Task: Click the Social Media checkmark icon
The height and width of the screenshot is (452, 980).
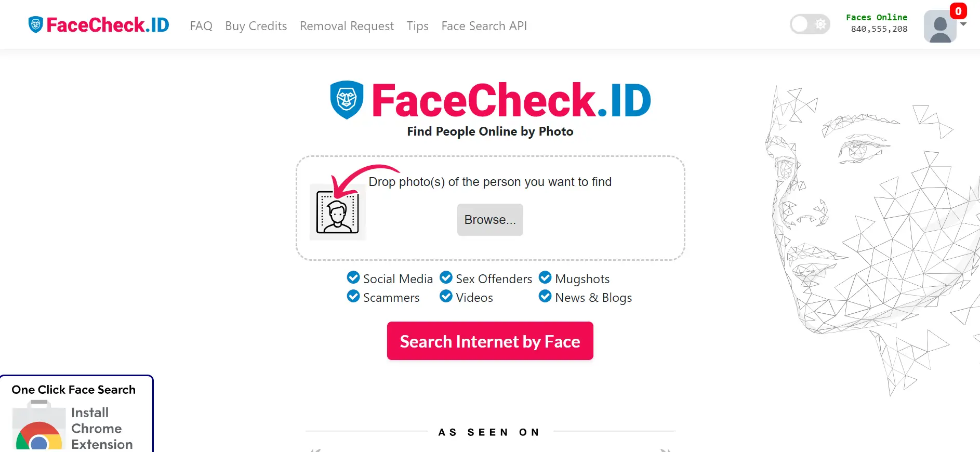Action: [x=353, y=277]
